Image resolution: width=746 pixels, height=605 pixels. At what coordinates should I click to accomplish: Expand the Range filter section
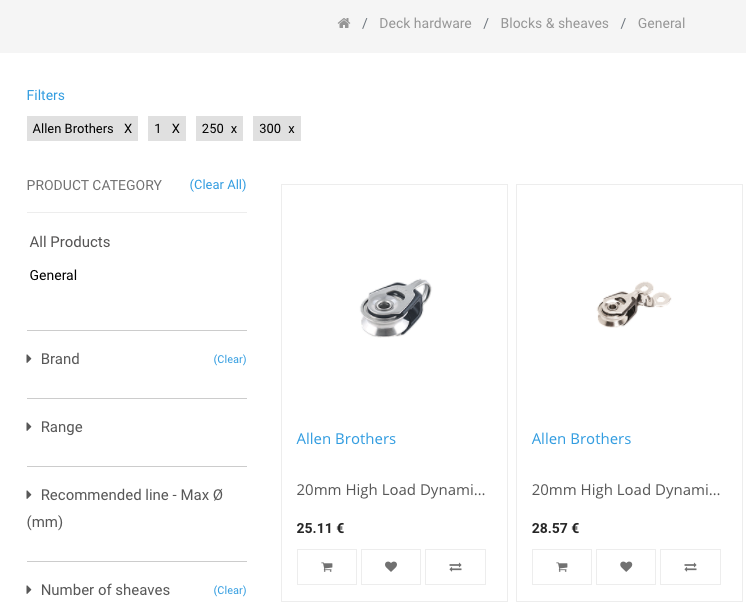(61, 427)
